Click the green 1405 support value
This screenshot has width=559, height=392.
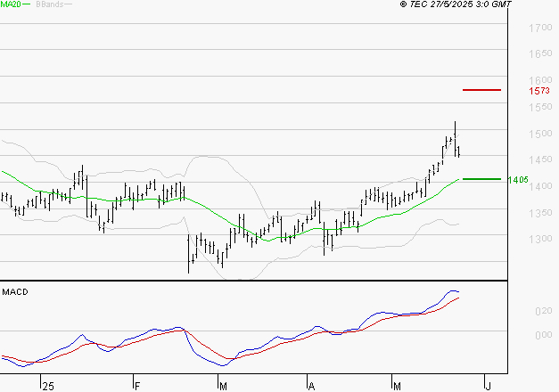[518, 180]
